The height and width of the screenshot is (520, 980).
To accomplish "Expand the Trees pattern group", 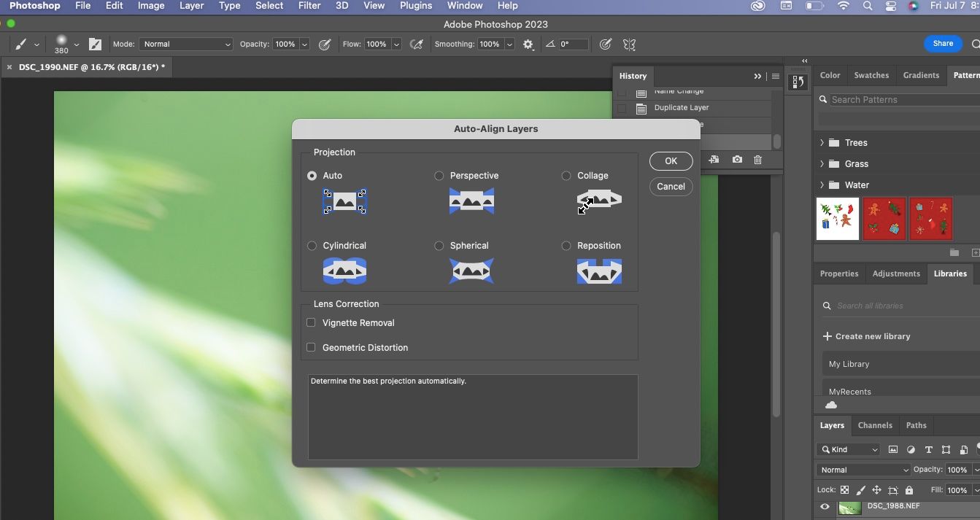I will click(822, 143).
